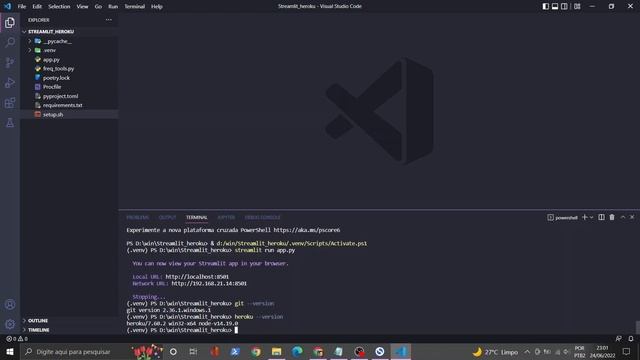Toggle bottom panel layout button
Screen dimensions: 640x360
[x=555, y=6]
